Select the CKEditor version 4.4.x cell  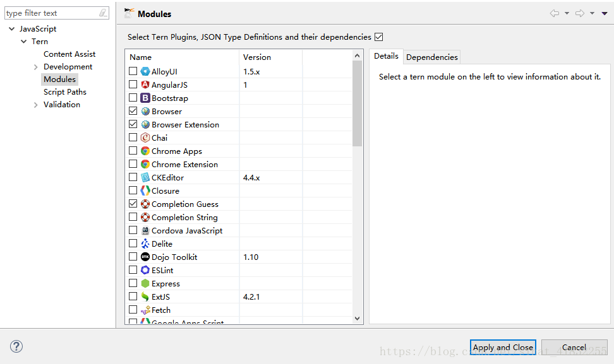[270, 177]
